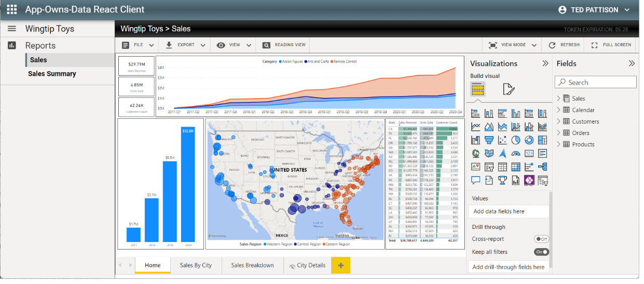The width and height of the screenshot is (644, 284).
Task: Select the Funnel visual
Action: 489,140
